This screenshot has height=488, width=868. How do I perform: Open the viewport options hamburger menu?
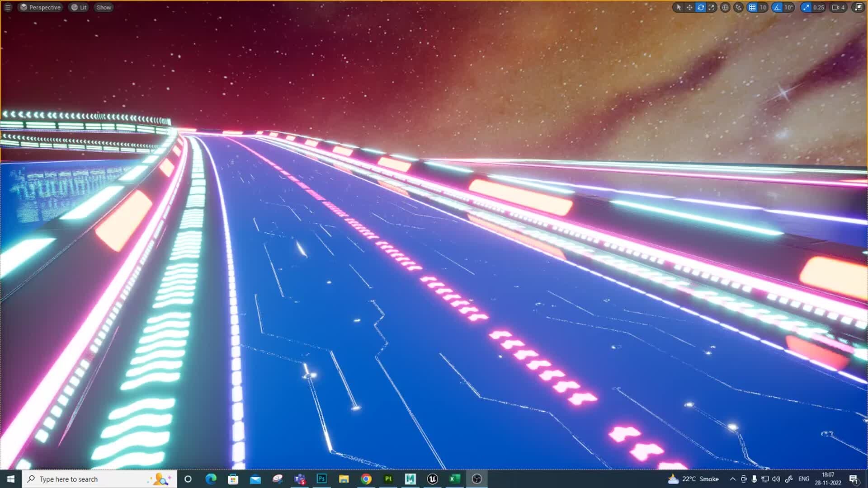point(7,7)
